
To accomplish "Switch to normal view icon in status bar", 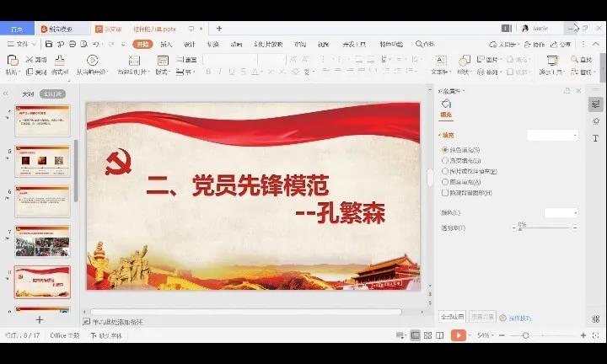I will 415,335.
